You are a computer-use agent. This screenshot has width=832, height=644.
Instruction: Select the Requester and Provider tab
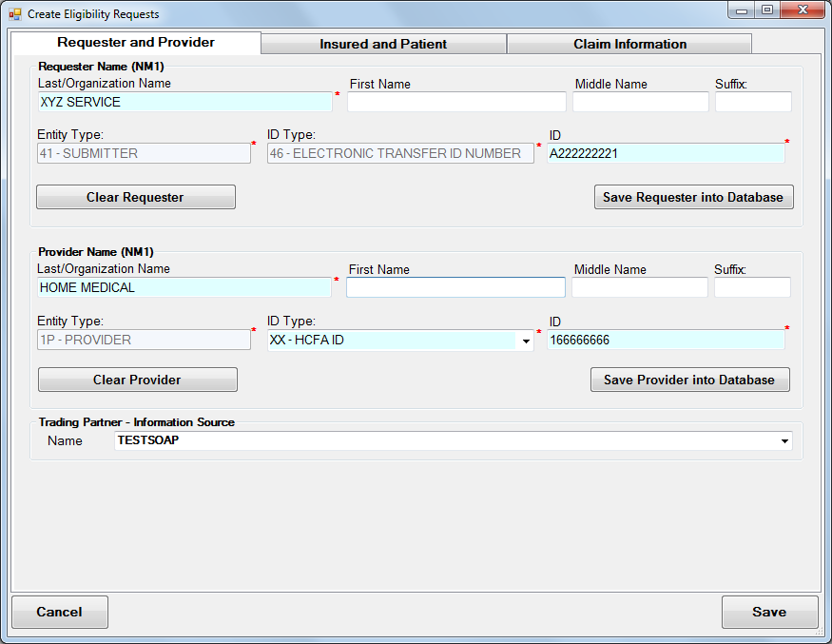coord(134,44)
